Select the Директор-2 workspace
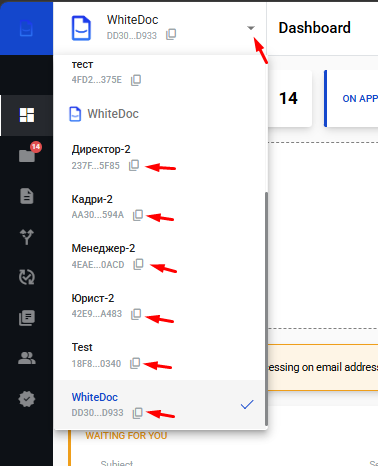This screenshot has width=378, height=466. [x=159, y=157]
